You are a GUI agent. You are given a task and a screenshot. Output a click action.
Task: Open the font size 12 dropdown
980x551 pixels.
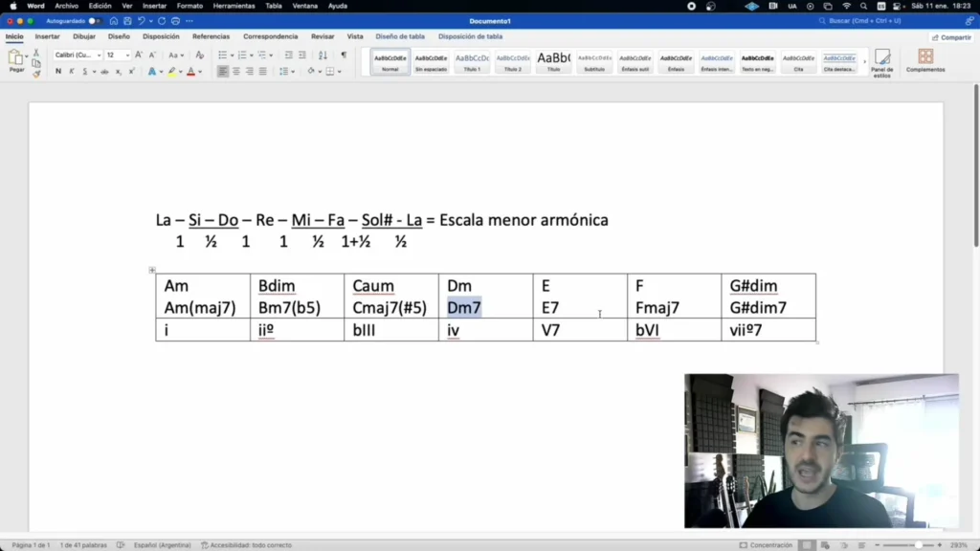127,55
